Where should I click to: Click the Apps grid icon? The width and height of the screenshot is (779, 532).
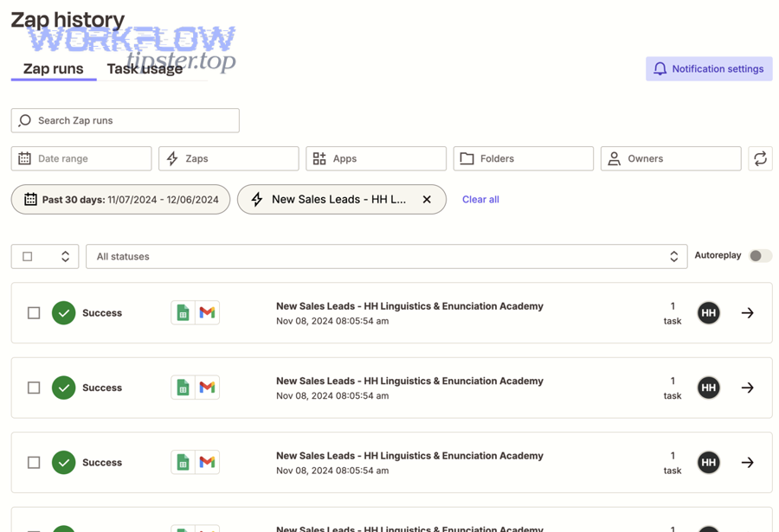pos(319,158)
